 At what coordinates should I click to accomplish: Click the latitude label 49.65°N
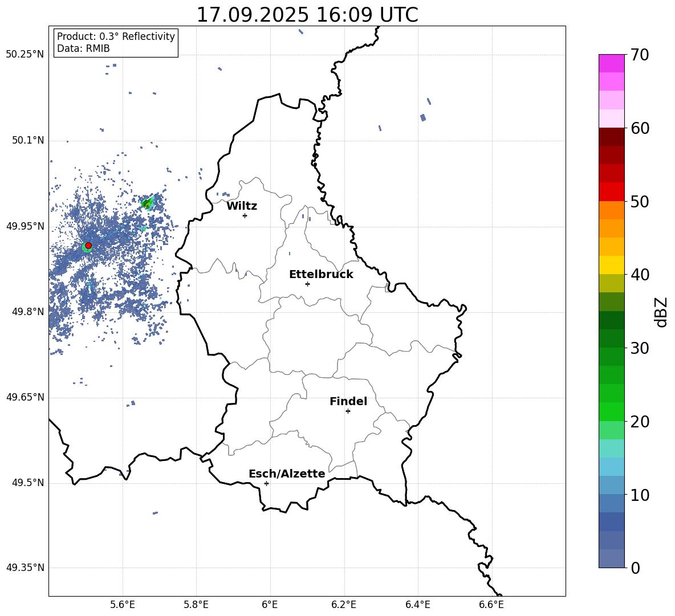click(25, 397)
